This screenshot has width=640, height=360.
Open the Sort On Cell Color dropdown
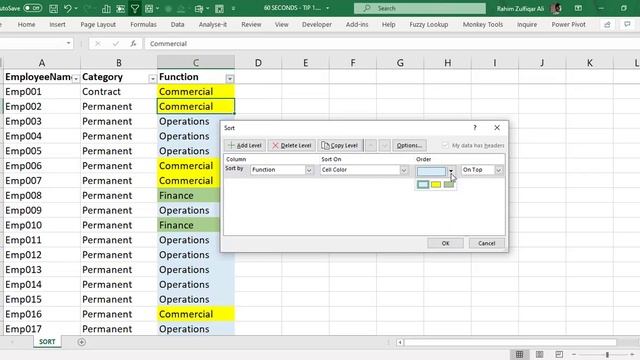point(404,170)
